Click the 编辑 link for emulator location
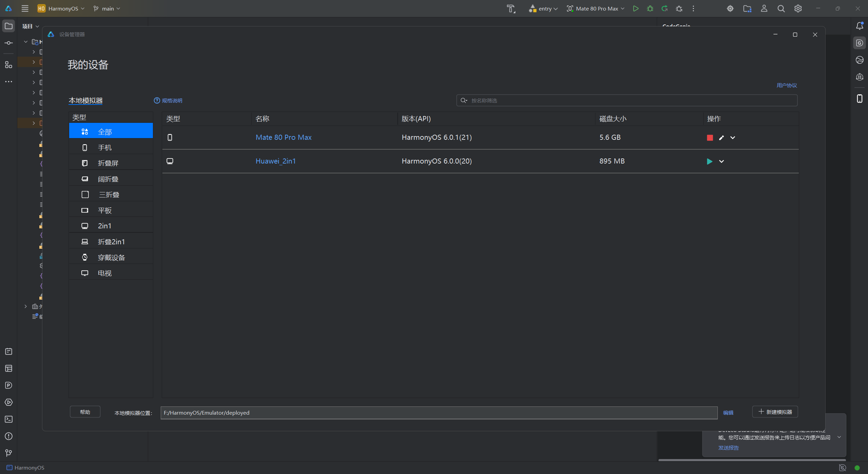Viewport: 868px width, 474px height. tap(728, 413)
